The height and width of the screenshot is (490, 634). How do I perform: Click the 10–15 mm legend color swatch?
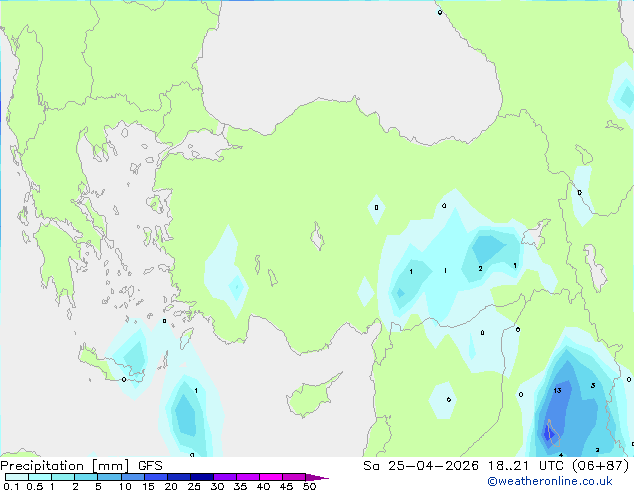pyautogui.click(x=132, y=477)
